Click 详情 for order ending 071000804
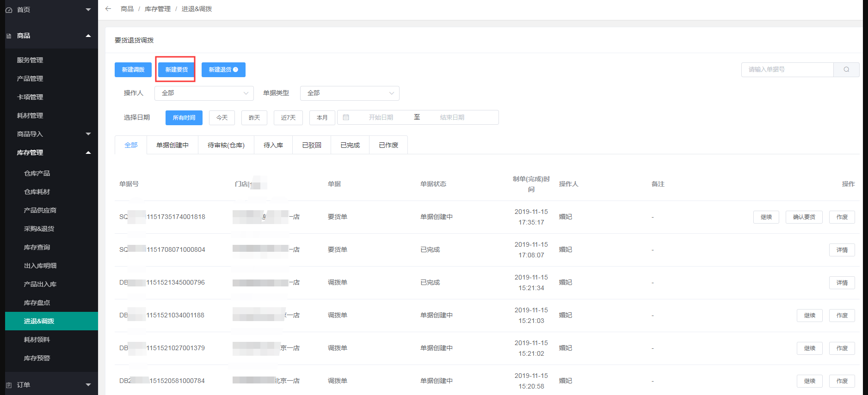 [x=842, y=250]
